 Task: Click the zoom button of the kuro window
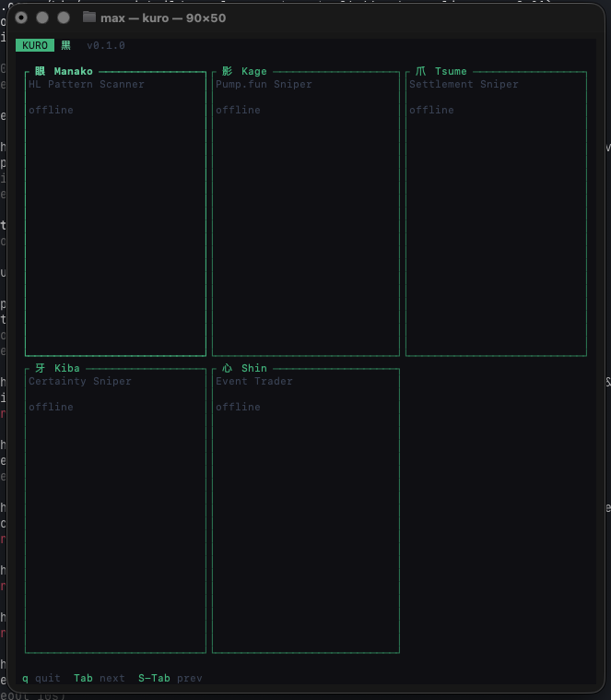tap(64, 18)
